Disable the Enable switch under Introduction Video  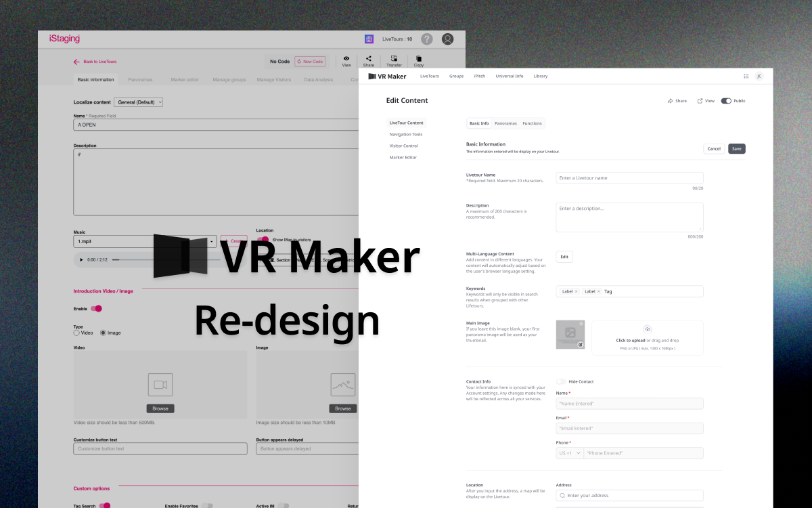(x=95, y=308)
